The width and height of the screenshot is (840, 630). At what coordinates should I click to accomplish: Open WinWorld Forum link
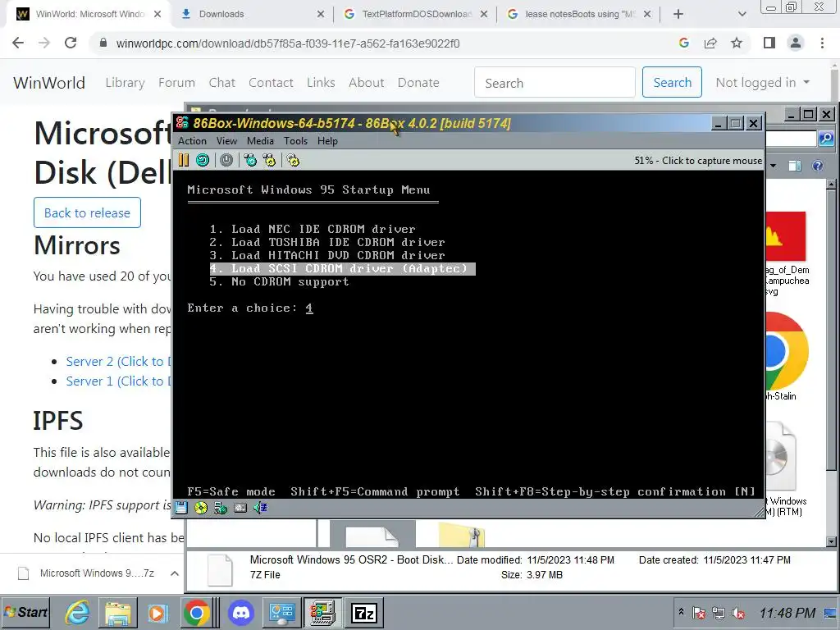point(177,83)
